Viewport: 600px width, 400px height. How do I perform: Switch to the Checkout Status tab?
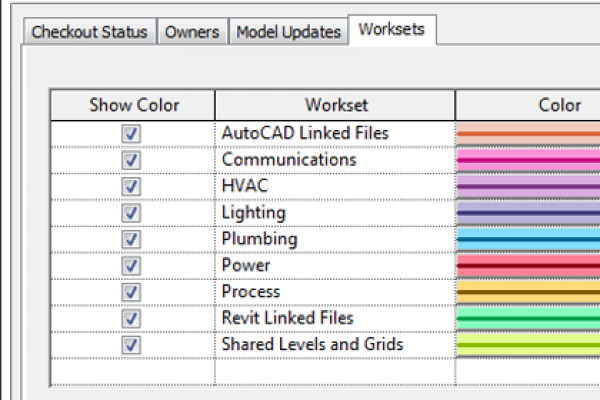89,32
